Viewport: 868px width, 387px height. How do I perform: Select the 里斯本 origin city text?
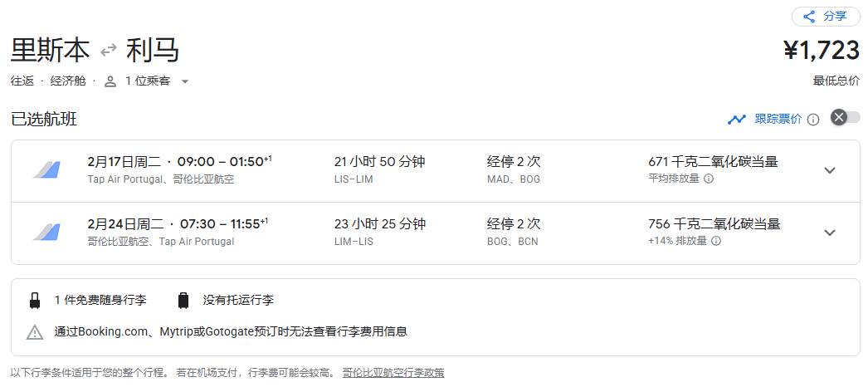50,51
